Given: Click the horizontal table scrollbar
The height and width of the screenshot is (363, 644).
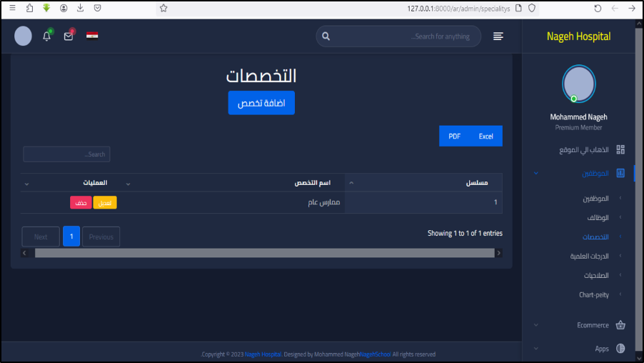Looking at the screenshot, I should (264, 253).
